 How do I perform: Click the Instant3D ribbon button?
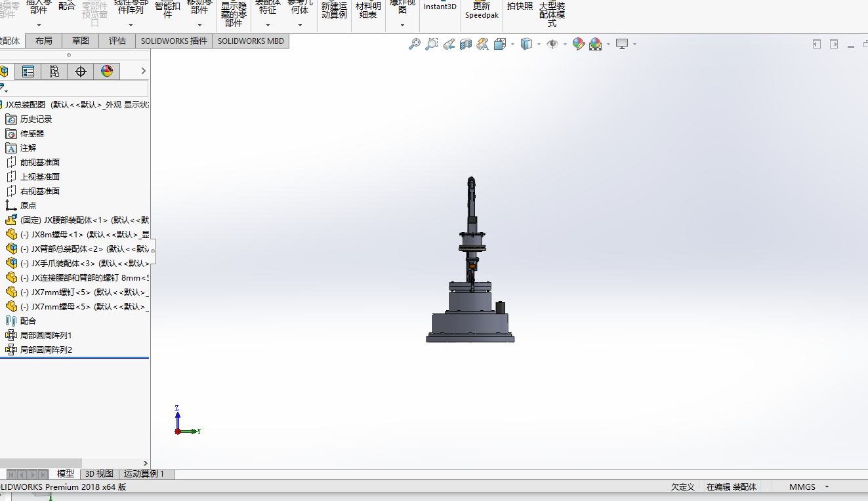pos(440,8)
